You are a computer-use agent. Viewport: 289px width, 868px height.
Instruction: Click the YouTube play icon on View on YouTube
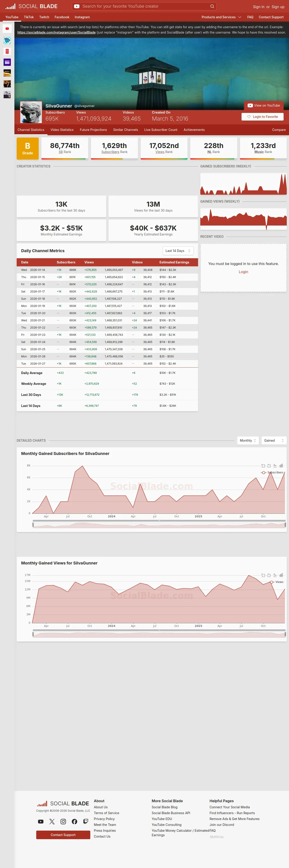point(250,105)
